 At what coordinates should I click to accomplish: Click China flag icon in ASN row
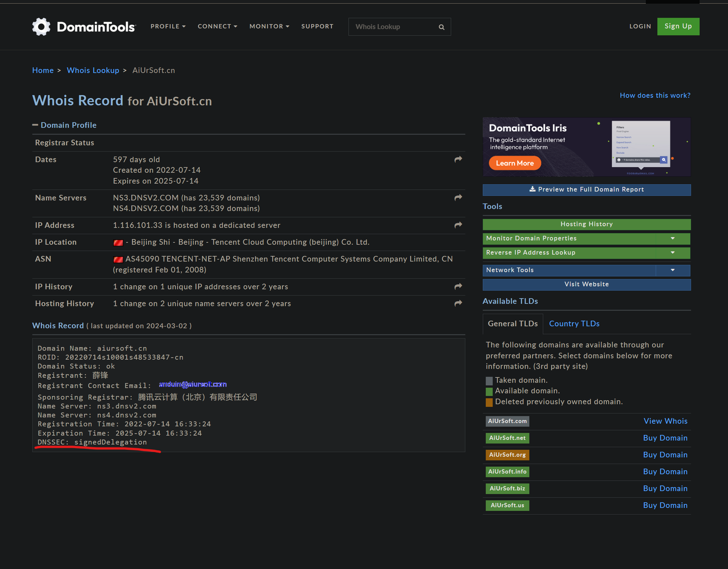118,260
